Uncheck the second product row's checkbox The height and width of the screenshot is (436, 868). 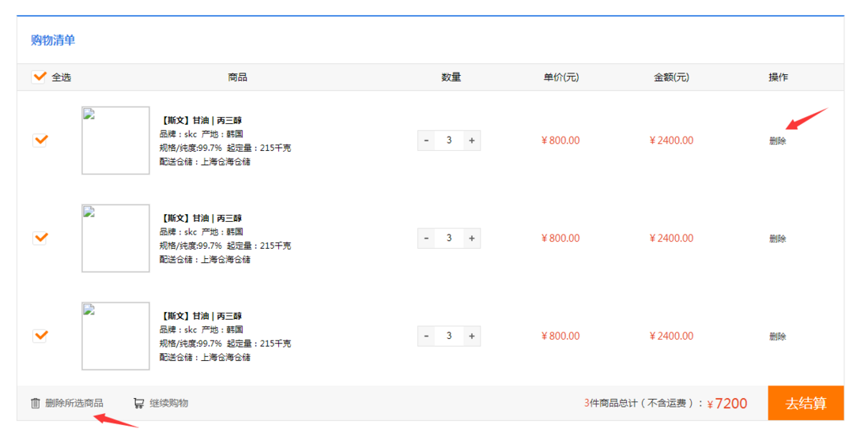pos(40,238)
